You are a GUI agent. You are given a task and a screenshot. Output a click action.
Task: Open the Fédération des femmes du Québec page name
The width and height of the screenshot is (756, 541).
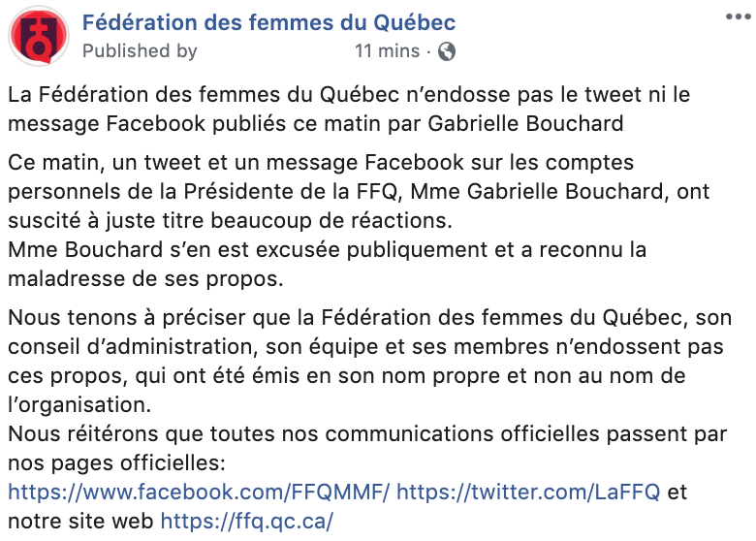click(x=268, y=22)
